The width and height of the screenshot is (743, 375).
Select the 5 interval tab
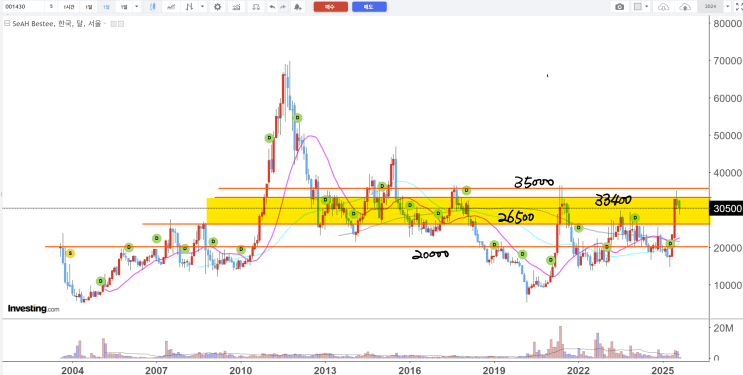click(51, 7)
